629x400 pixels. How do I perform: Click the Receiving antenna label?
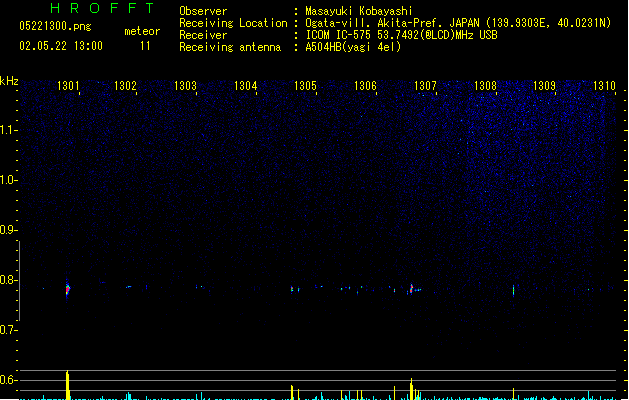(230, 47)
